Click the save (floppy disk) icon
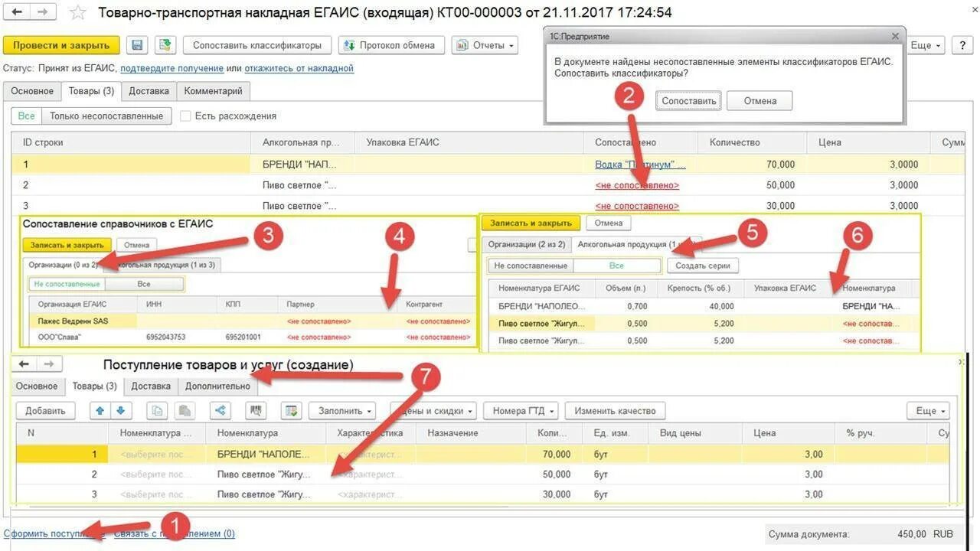The height and width of the screenshot is (551, 980). pos(137,45)
